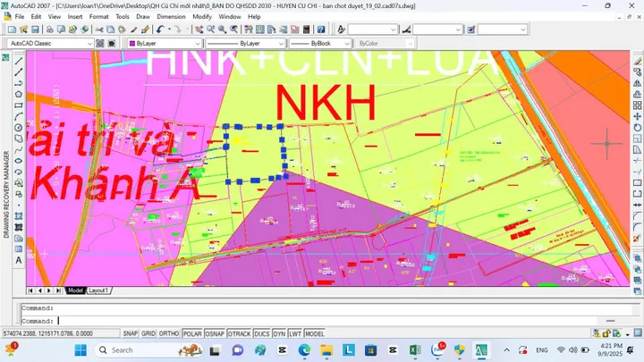Image resolution: width=644 pixels, height=362 pixels.
Task: Open Windows Start menu
Action: point(80,350)
